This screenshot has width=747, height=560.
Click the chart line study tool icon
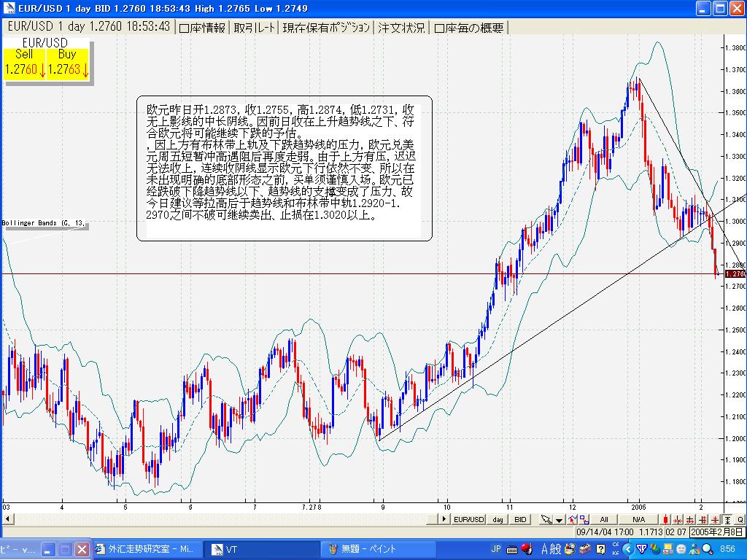tap(572, 519)
